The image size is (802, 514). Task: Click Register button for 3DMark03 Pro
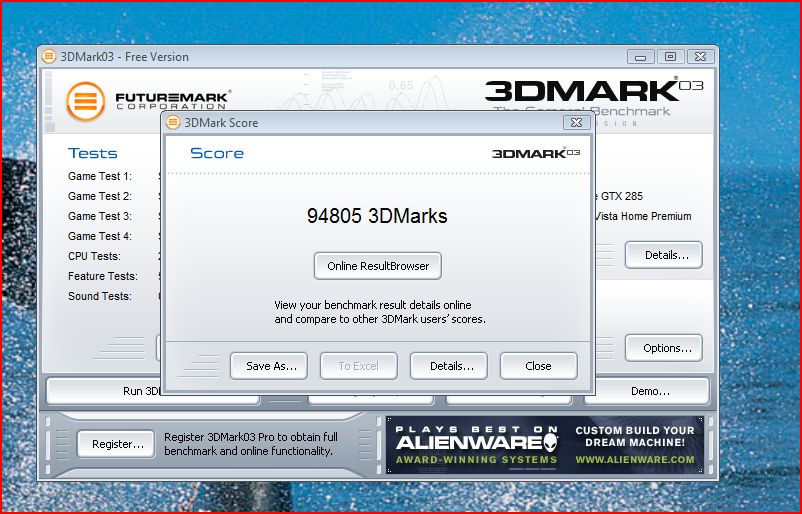pos(116,444)
